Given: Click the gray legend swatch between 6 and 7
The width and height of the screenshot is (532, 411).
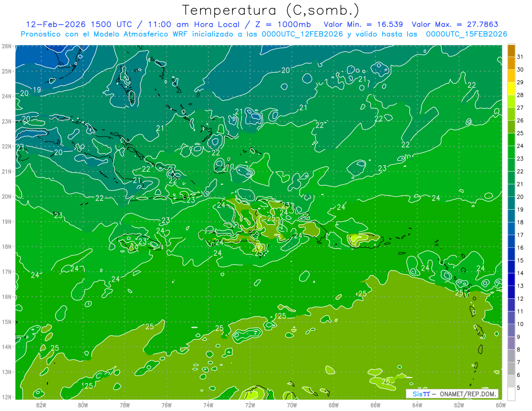Looking at the screenshot, I should point(511,368).
